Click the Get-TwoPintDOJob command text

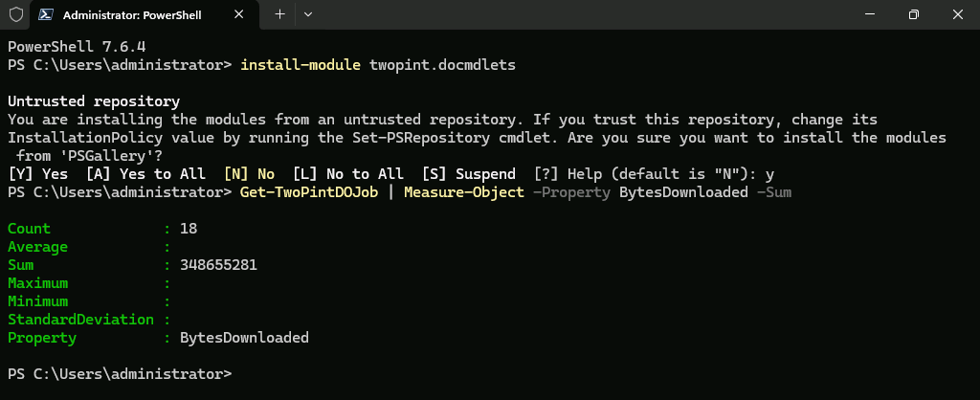coord(309,192)
